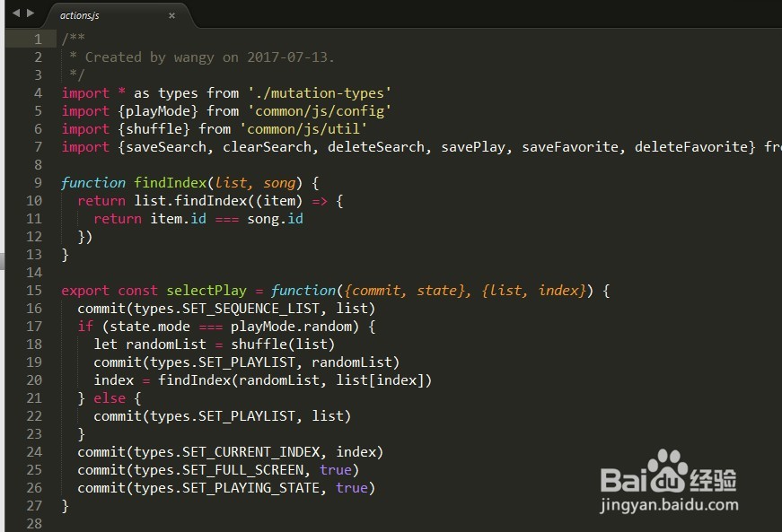Click line number 9 in gutter
Screen dimensions: 782x532
pos(38,183)
